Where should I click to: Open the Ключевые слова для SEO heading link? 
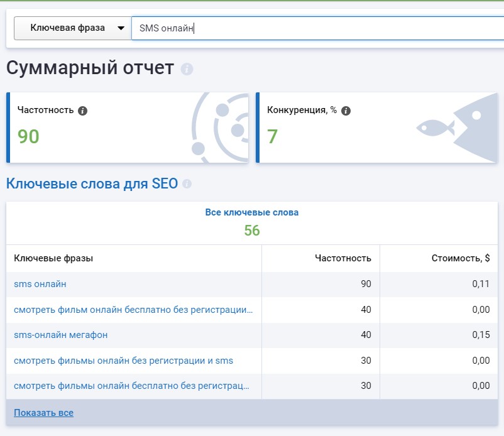[x=92, y=184]
